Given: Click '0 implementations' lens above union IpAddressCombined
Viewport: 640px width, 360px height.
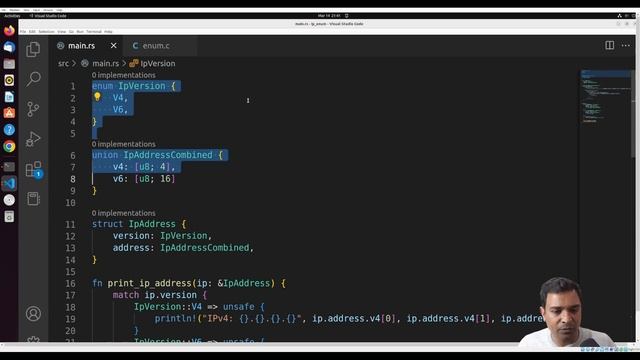Looking at the screenshot, I should point(124,144).
